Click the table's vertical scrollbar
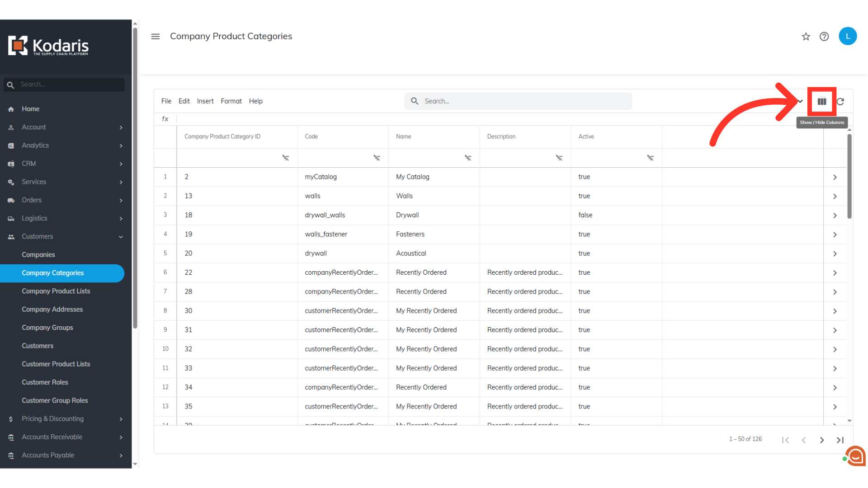The width and height of the screenshot is (868, 488). pyautogui.click(x=849, y=176)
